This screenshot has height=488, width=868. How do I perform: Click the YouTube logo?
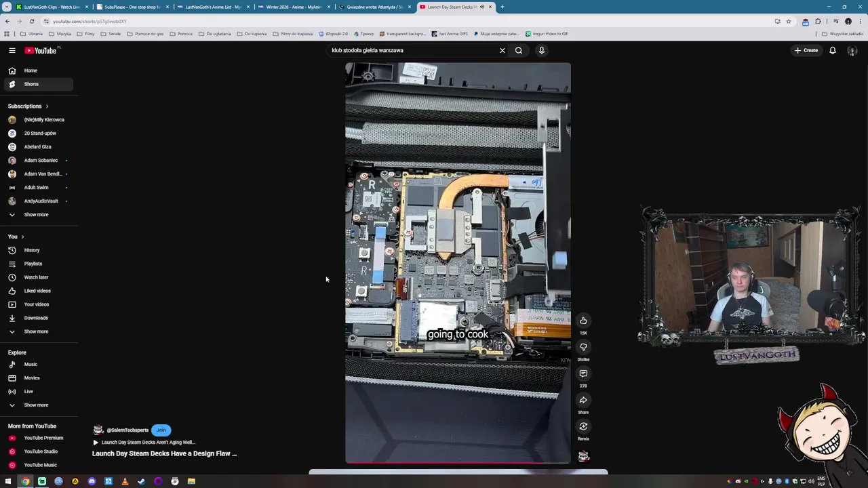(x=41, y=50)
